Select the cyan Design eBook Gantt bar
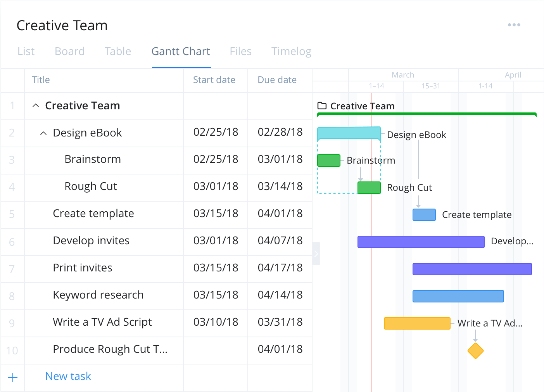Viewport: 544px width, 392px height. (x=349, y=133)
